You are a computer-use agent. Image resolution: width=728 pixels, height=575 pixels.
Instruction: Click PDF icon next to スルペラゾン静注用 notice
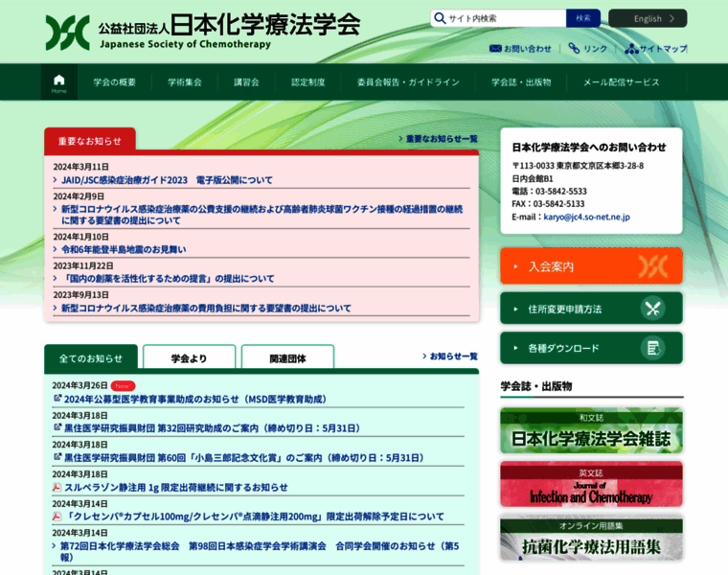(57, 487)
